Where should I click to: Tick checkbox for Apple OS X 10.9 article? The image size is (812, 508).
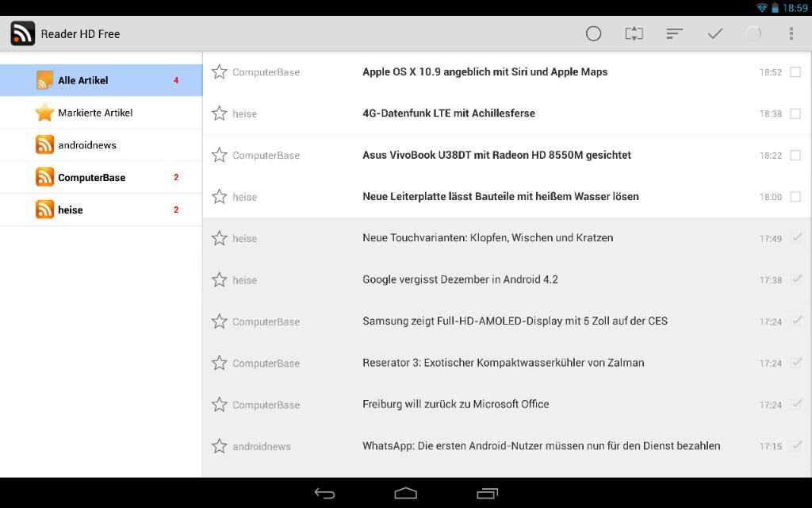(795, 72)
